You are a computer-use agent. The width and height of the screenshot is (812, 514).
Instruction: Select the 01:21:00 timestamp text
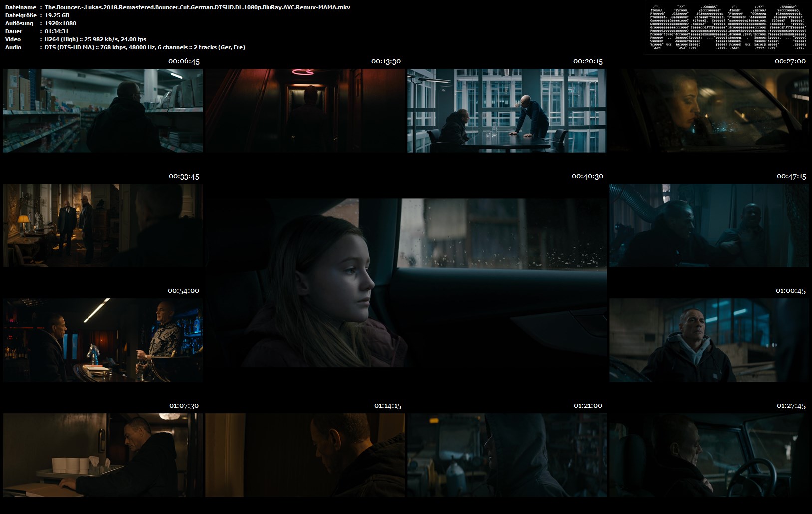[588, 406]
